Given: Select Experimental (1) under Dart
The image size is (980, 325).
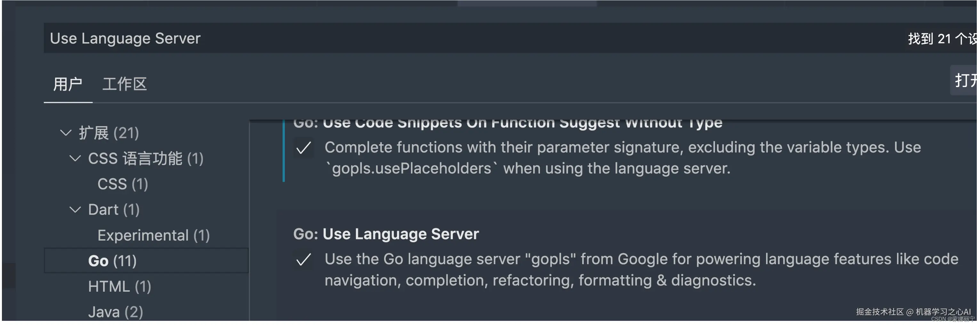Looking at the screenshot, I should click(x=153, y=235).
